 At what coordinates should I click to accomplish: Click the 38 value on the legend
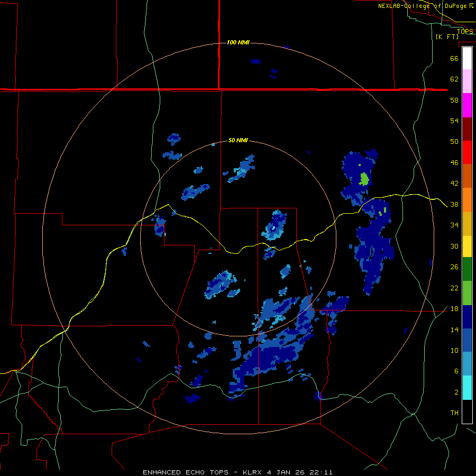point(454,204)
